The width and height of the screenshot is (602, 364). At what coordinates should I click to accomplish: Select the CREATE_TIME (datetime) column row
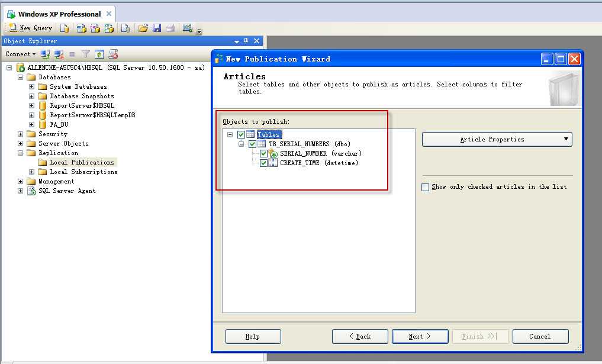[319, 163]
